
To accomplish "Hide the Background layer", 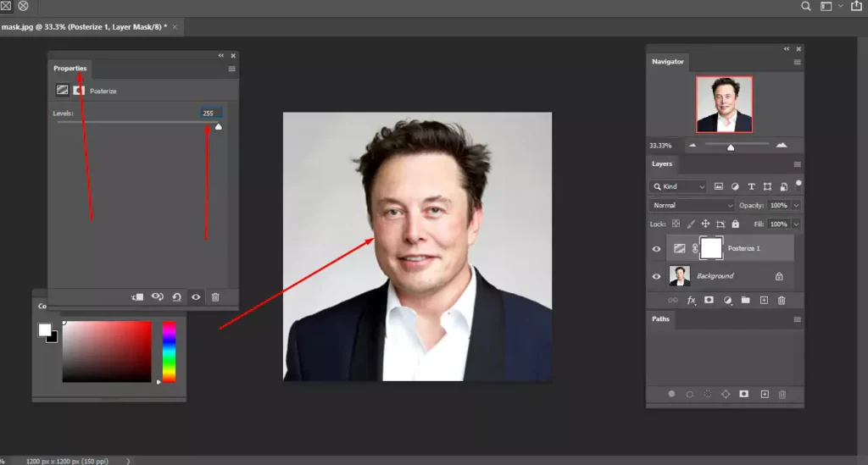I will 657,276.
